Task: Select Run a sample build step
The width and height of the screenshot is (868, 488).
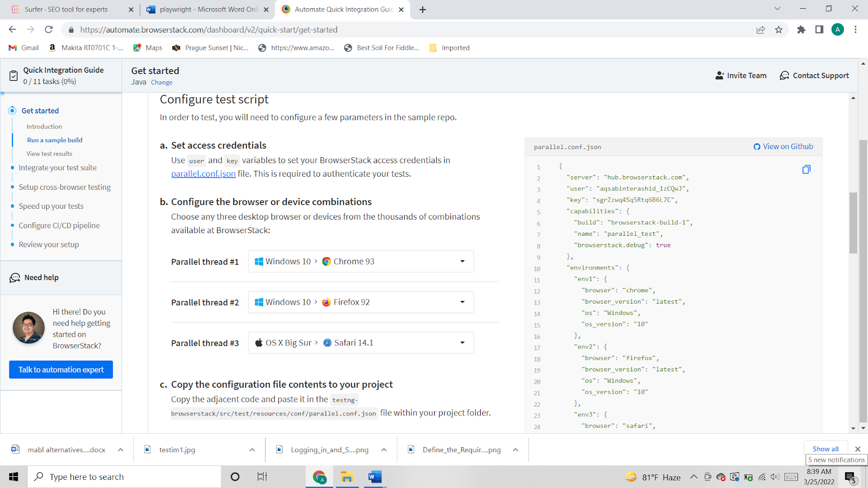Action: coord(55,140)
